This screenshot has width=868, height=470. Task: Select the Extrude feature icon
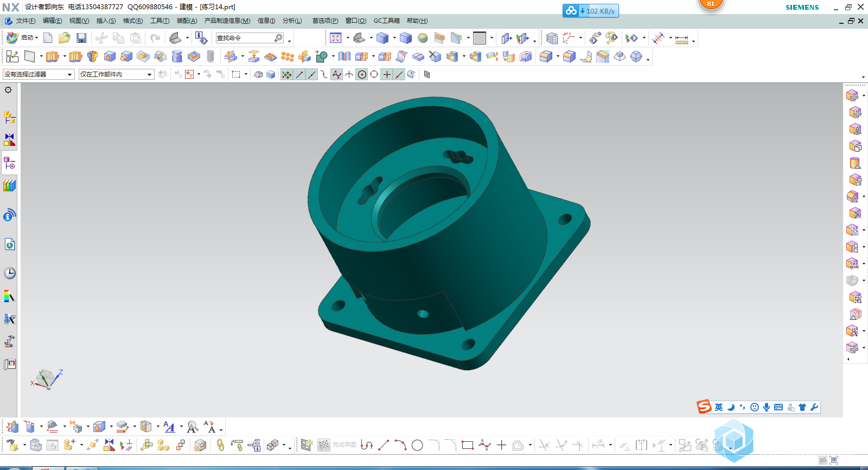(x=52, y=56)
